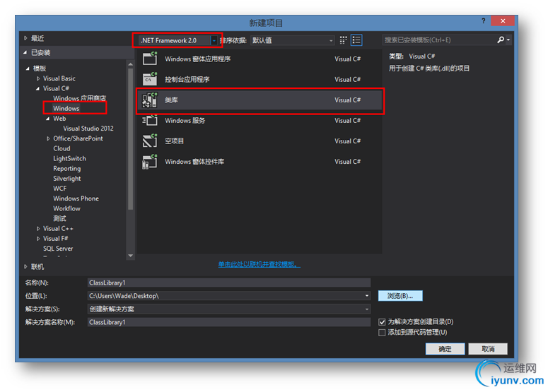Open the 排序依据 默认值 dropdown
The width and height of the screenshot is (548, 392).
(x=292, y=40)
